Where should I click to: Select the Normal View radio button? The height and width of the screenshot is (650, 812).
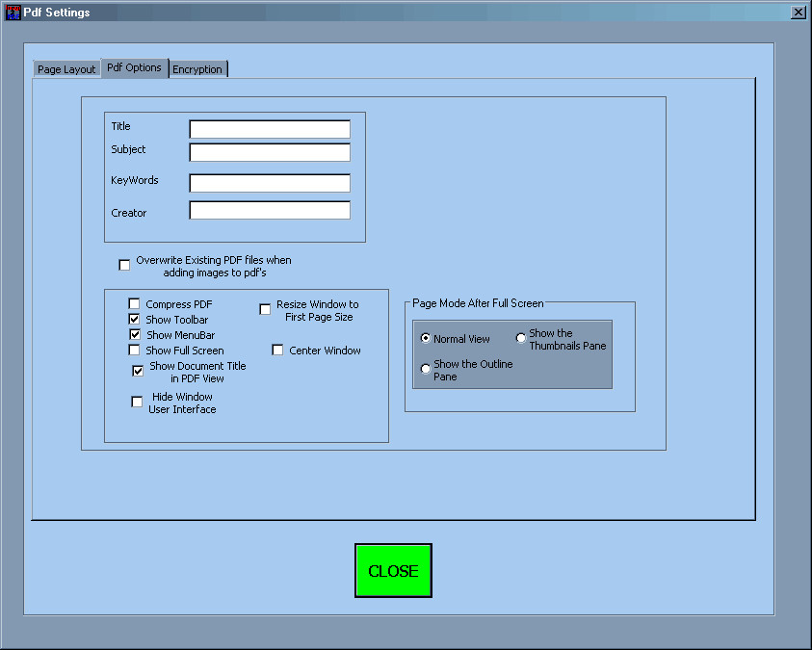[x=426, y=338]
